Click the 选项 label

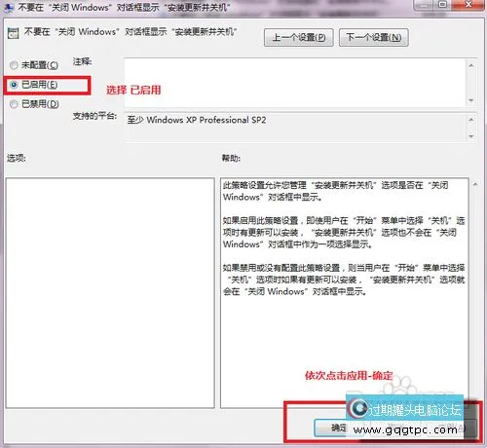click(x=17, y=158)
